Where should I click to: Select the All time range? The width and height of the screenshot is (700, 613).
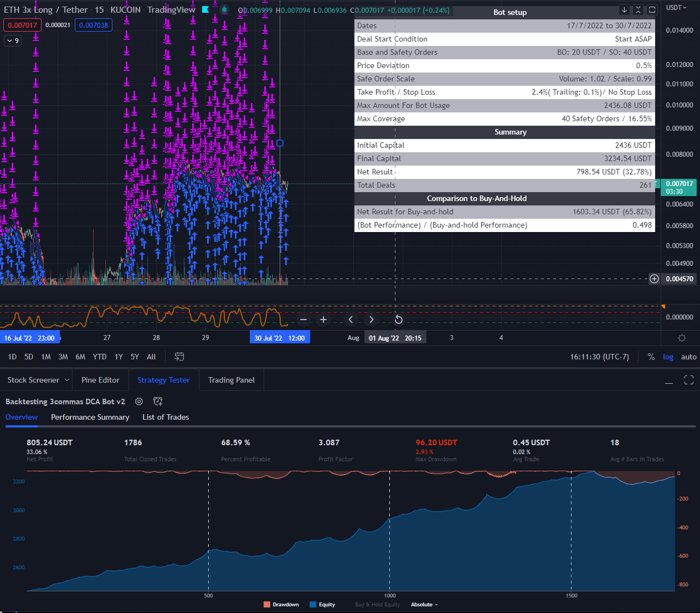click(151, 357)
